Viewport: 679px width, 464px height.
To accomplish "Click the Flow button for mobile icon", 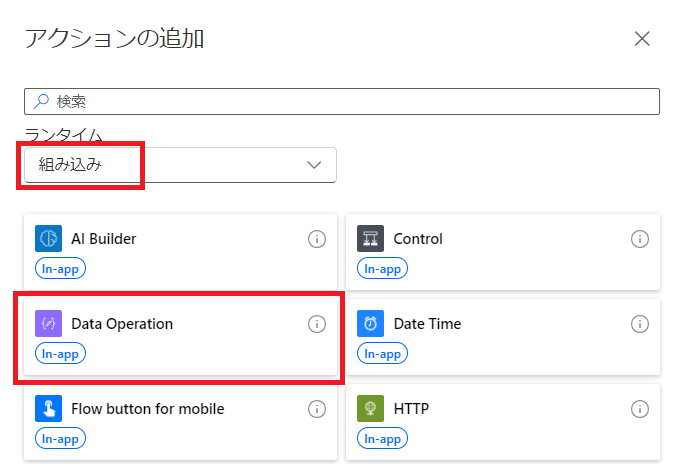I will [x=48, y=408].
